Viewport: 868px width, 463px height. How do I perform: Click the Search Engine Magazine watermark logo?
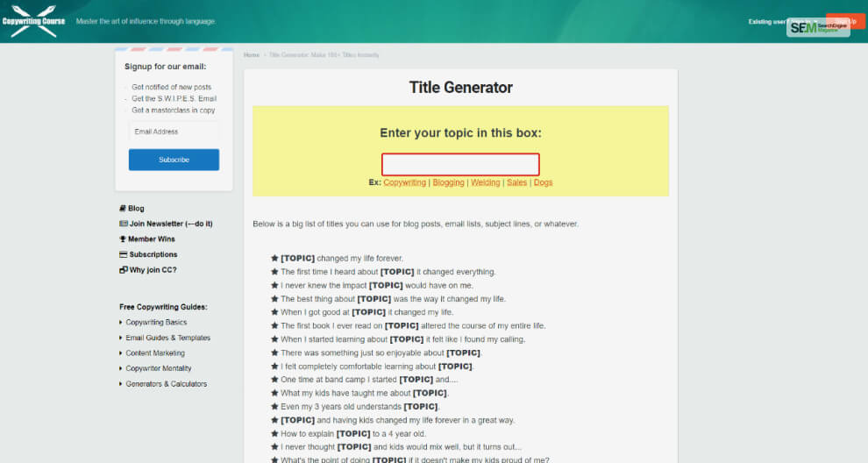818,27
